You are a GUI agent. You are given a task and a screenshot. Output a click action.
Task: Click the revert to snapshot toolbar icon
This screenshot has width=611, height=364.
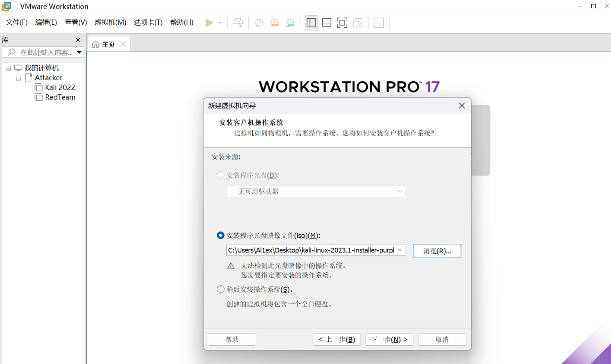(x=275, y=23)
